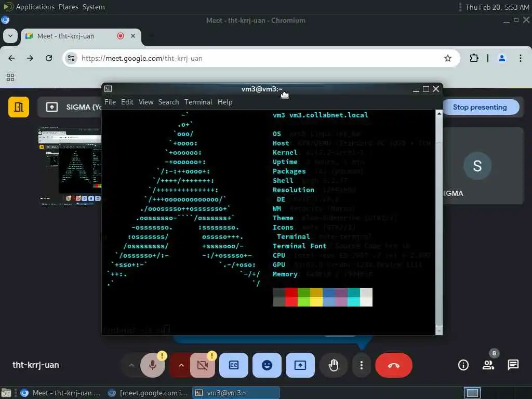The width and height of the screenshot is (532, 399).
Task: Go forward in Chromium
Action: pyautogui.click(x=30, y=58)
